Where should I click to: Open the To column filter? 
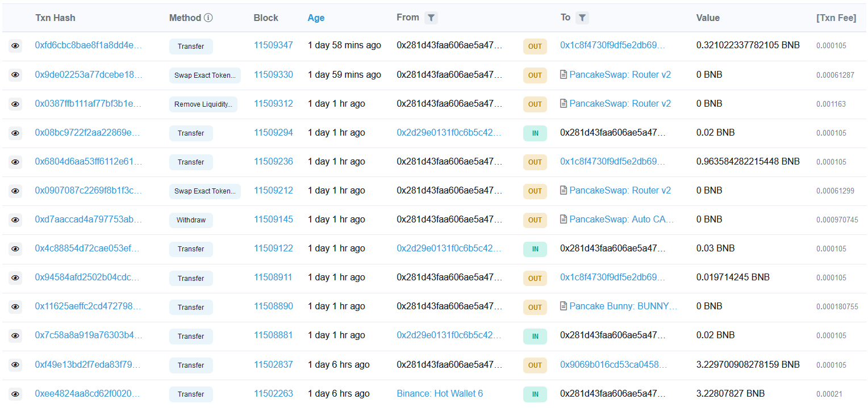(x=582, y=18)
